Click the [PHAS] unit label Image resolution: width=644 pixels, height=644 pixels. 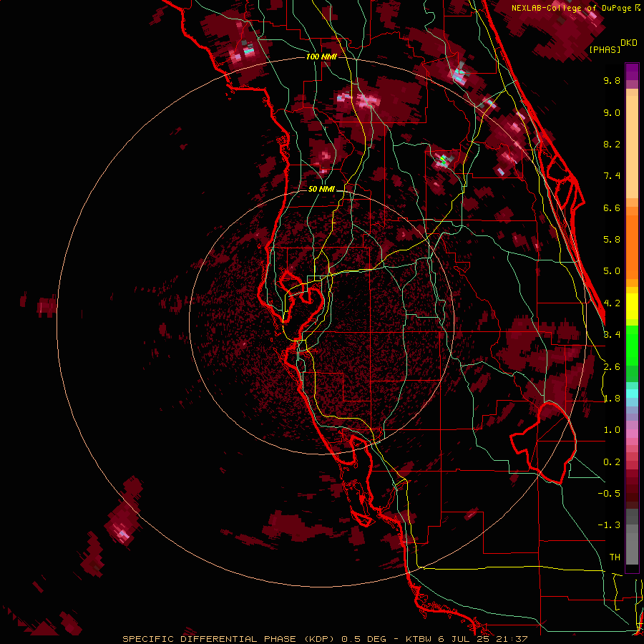605,49
